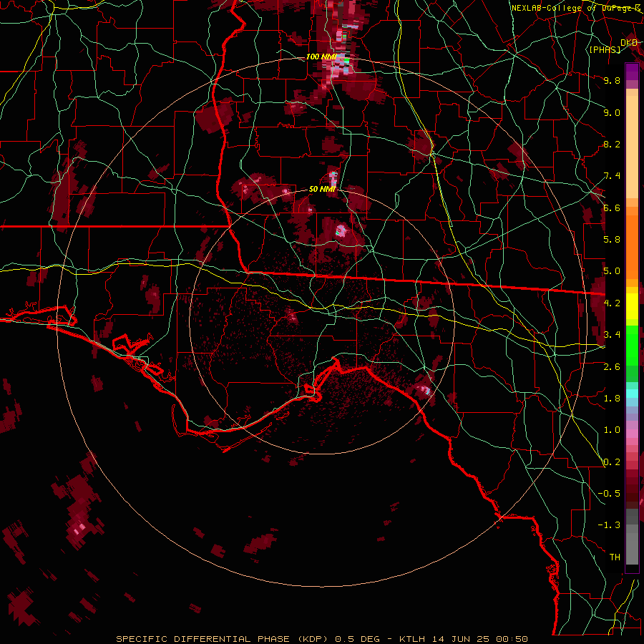644x644 pixels.
Task: Click the -0.5 value on the scale
Action: coord(609,493)
